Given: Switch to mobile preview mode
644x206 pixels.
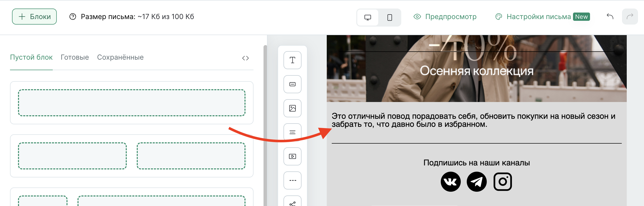Looking at the screenshot, I should [x=389, y=17].
